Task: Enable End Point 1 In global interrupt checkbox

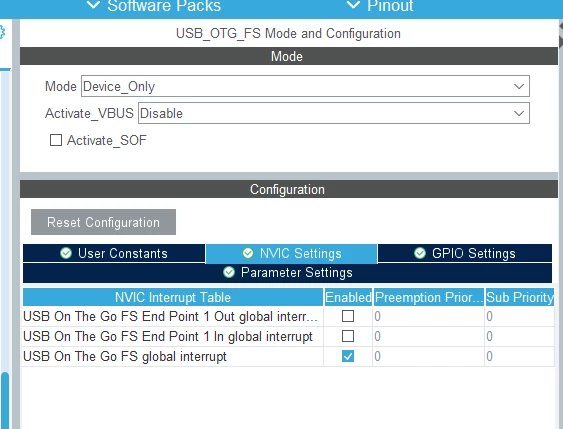Action: pos(348,336)
